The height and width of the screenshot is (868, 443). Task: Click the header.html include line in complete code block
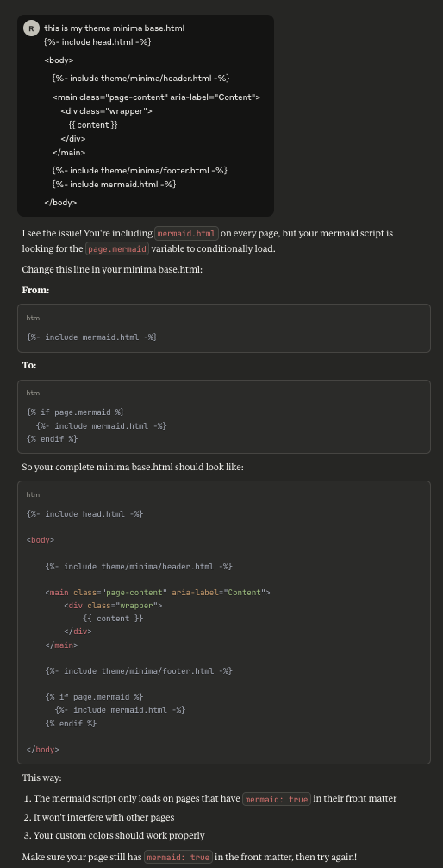139,567
